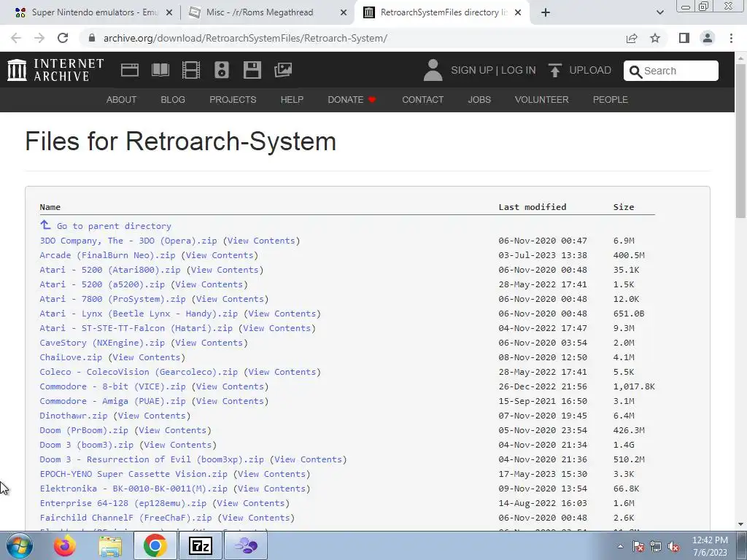The height and width of the screenshot is (560, 747).
Task: Open File Explorer from the taskbar
Action: click(x=111, y=545)
